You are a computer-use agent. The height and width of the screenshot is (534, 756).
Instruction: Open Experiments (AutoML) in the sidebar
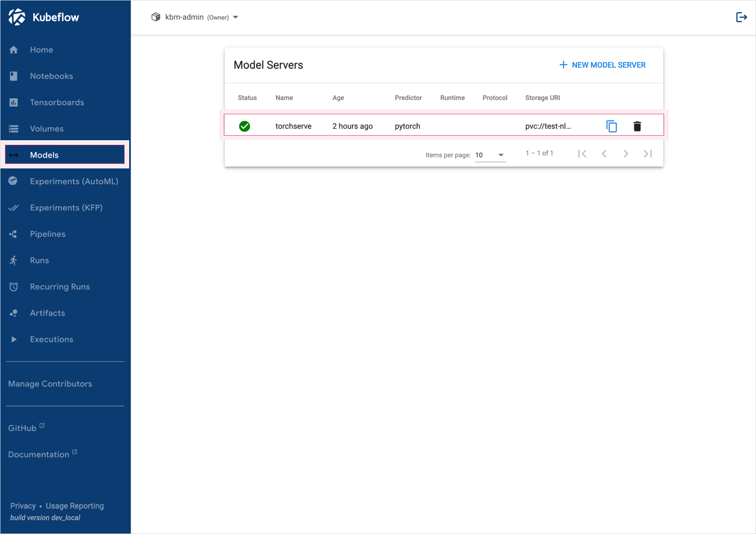click(x=65, y=181)
